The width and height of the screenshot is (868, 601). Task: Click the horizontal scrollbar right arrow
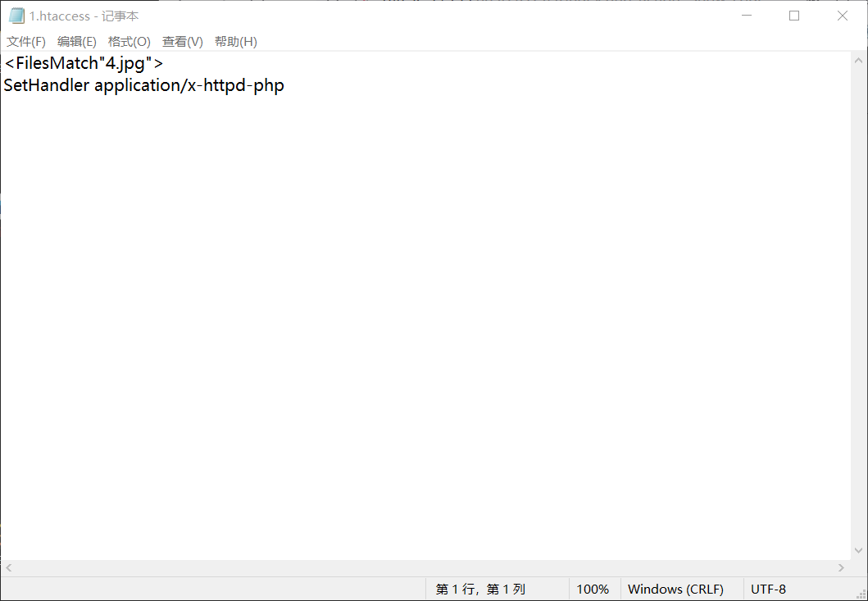pos(842,567)
